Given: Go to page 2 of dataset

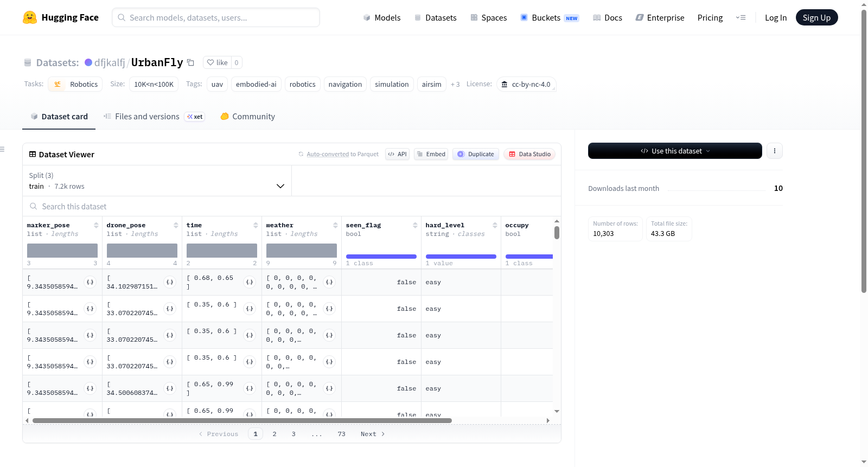Looking at the screenshot, I should pyautogui.click(x=275, y=434).
